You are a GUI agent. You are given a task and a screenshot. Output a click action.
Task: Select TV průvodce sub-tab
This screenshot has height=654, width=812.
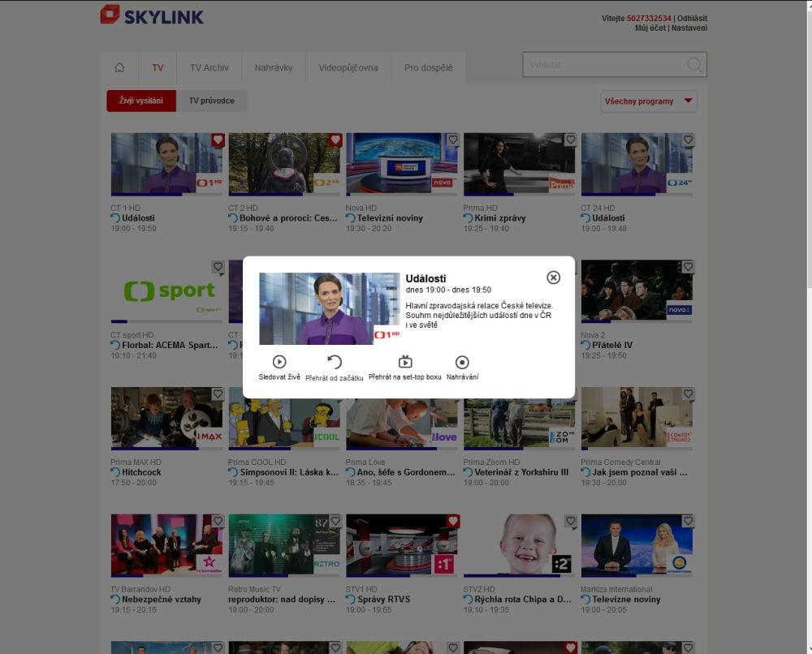point(211,101)
